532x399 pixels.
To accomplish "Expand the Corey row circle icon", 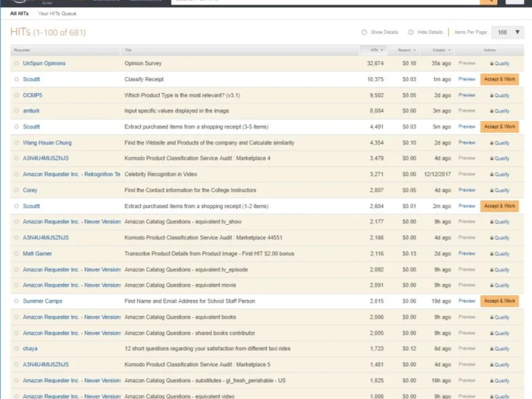I will tap(16, 190).
